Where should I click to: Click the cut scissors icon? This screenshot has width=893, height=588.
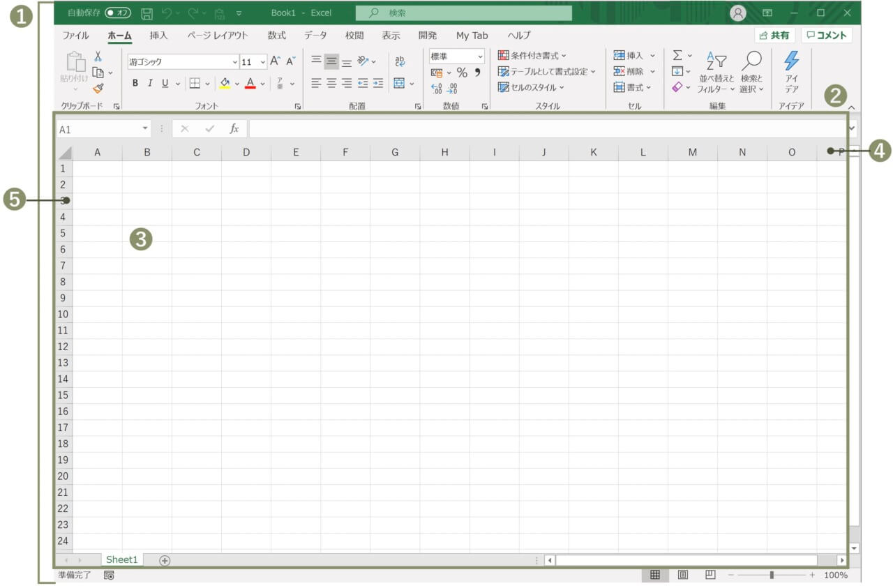pos(98,56)
